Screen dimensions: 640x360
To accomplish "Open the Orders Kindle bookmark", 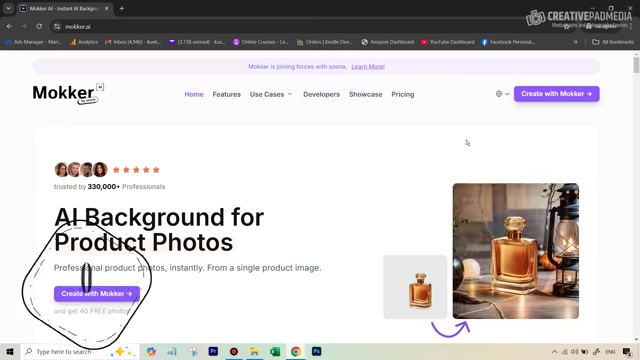I will tap(325, 42).
